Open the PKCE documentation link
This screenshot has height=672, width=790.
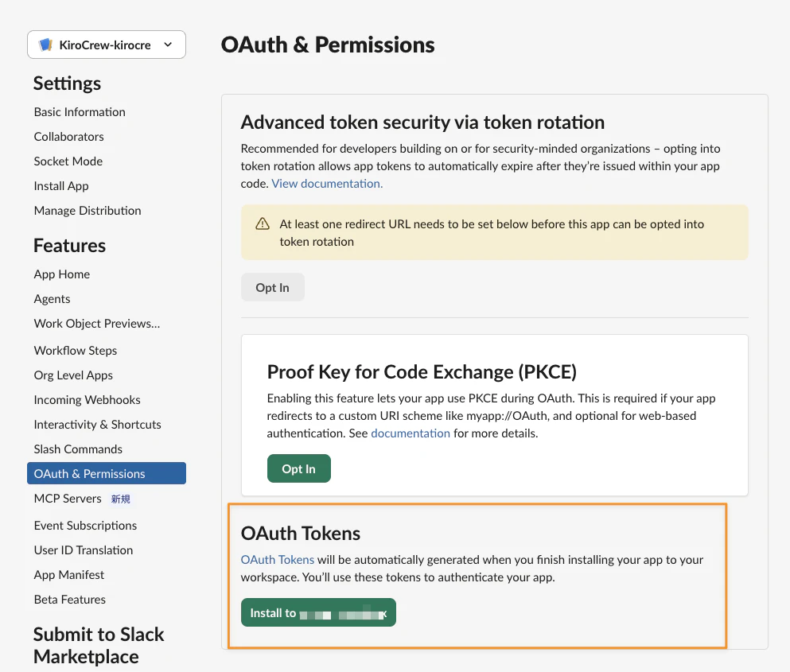410,433
